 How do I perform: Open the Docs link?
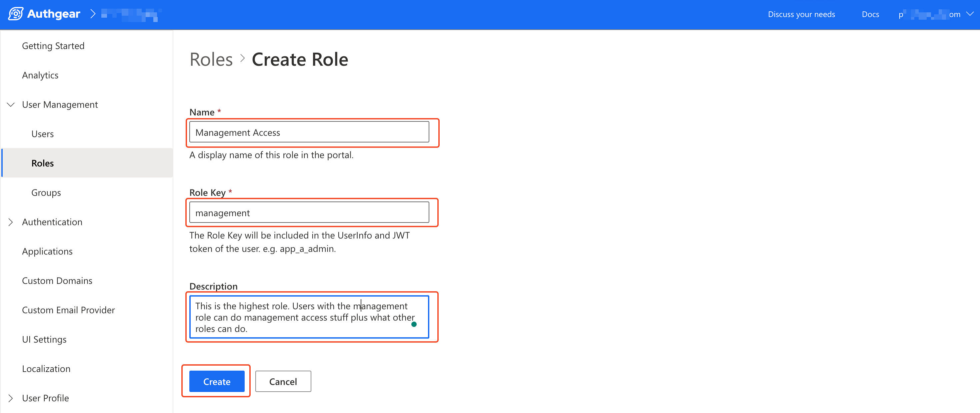[x=870, y=14]
